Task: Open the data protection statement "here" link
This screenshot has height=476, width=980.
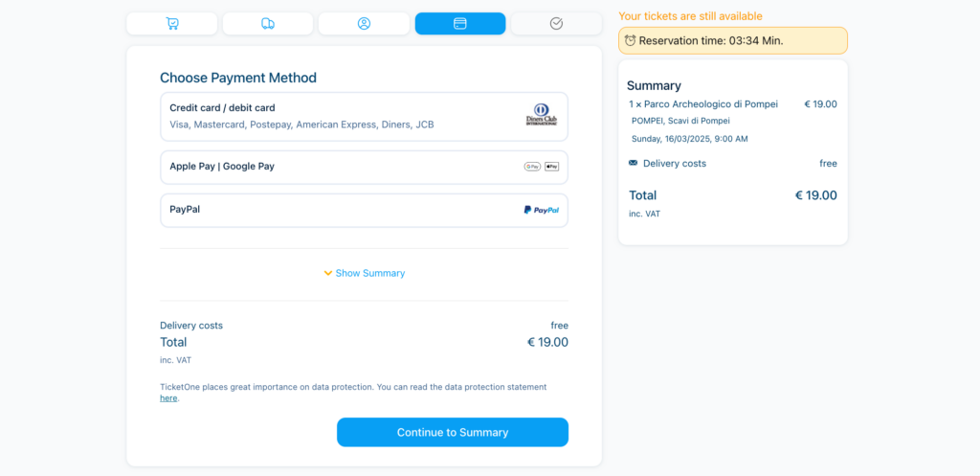Action: [168, 397]
